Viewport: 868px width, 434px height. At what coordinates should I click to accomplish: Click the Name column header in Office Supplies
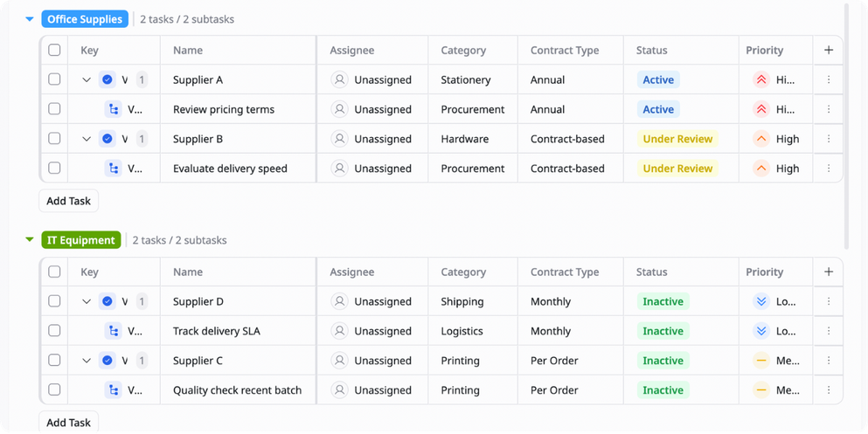pyautogui.click(x=188, y=51)
